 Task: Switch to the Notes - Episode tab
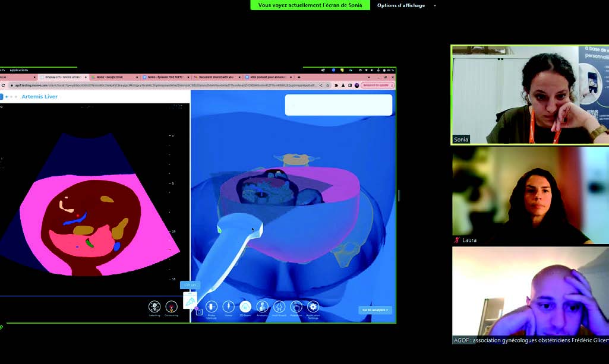166,77
